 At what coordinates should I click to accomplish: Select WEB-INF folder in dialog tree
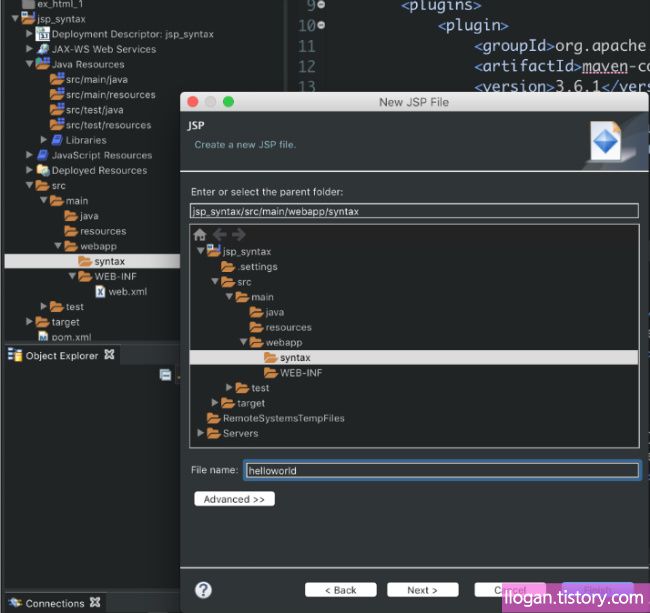(x=301, y=373)
